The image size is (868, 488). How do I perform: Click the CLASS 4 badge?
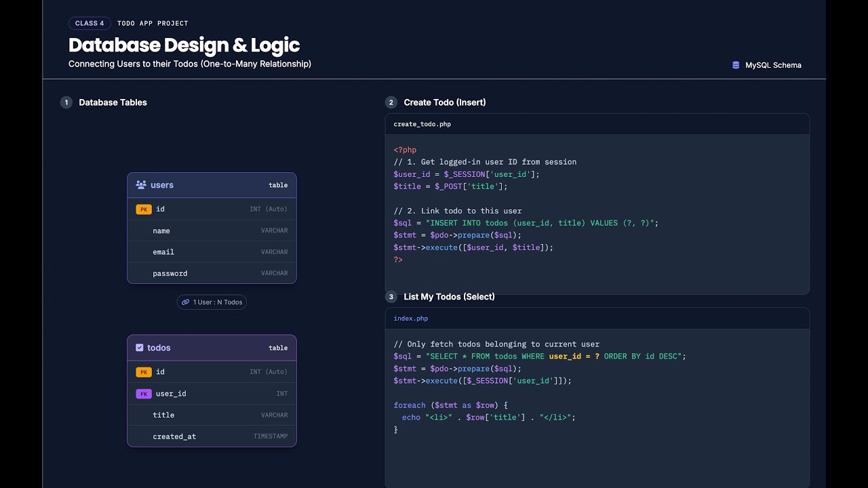coord(90,23)
